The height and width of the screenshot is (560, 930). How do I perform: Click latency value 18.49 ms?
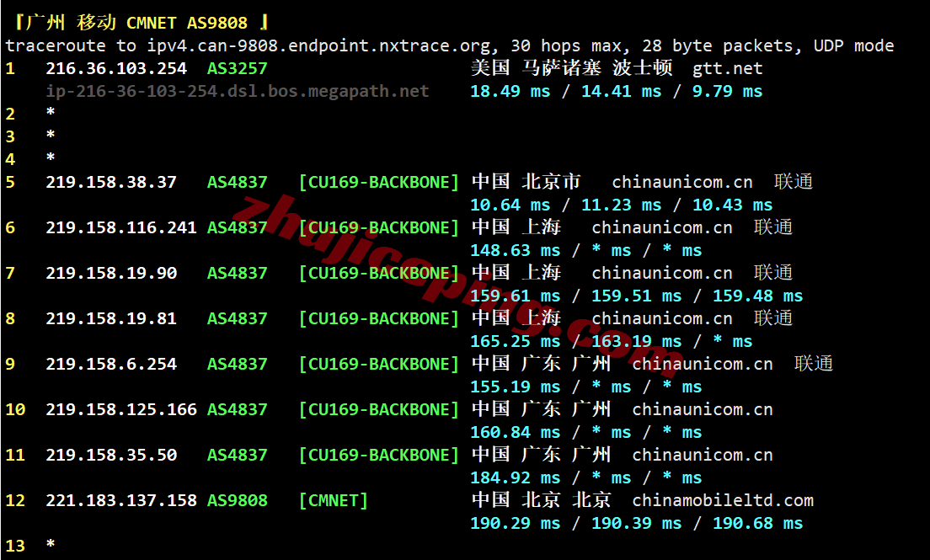[x=510, y=91]
